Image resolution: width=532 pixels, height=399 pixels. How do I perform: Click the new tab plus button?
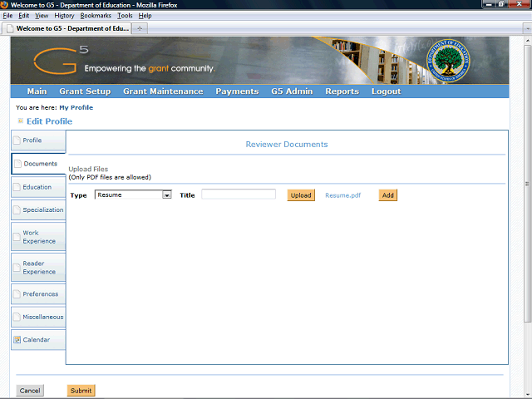click(140, 28)
